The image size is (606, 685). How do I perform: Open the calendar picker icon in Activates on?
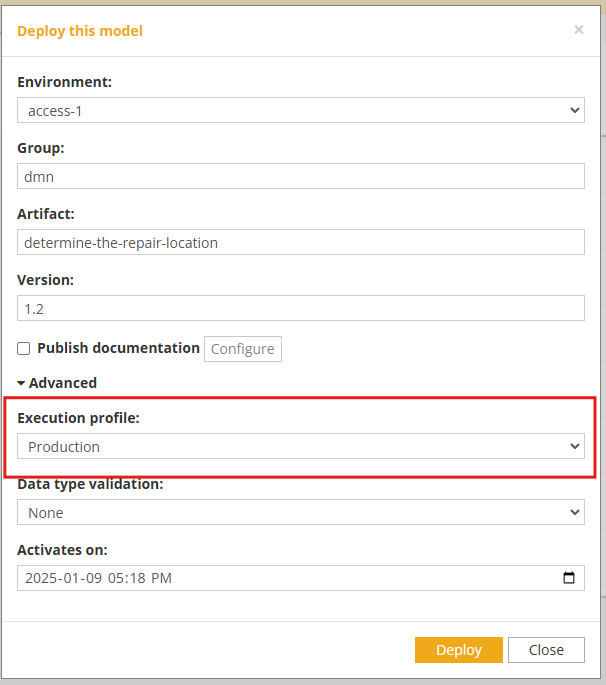(x=568, y=578)
